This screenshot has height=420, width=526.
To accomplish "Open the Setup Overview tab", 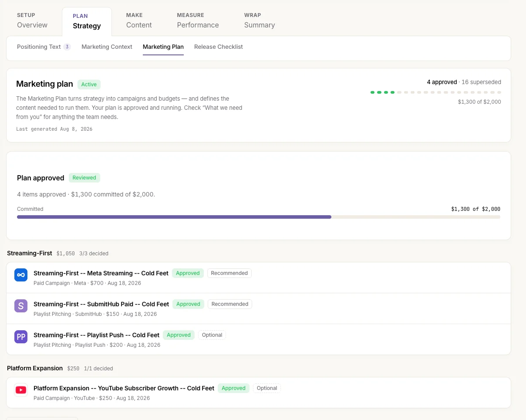I will click(32, 20).
